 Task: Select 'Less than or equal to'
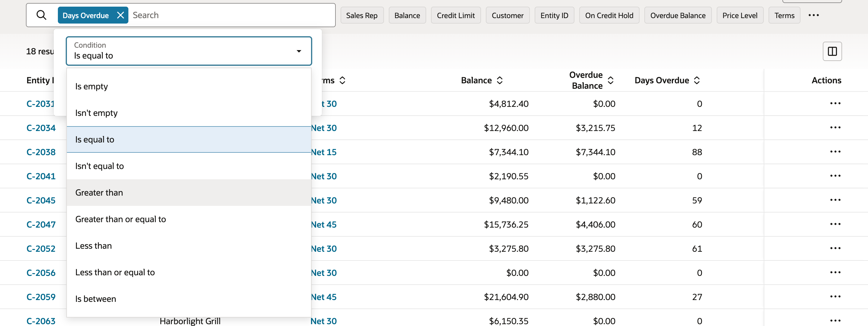189,272
